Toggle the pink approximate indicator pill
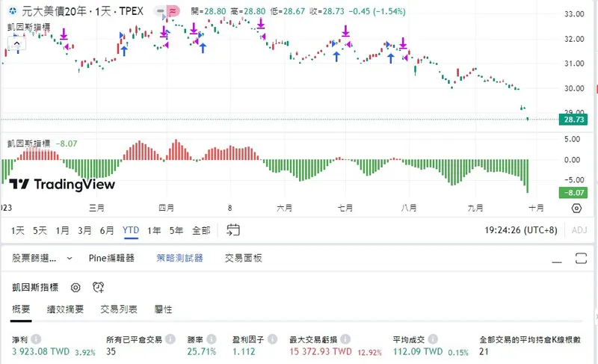The width and height of the screenshot is (598, 364). [173, 11]
